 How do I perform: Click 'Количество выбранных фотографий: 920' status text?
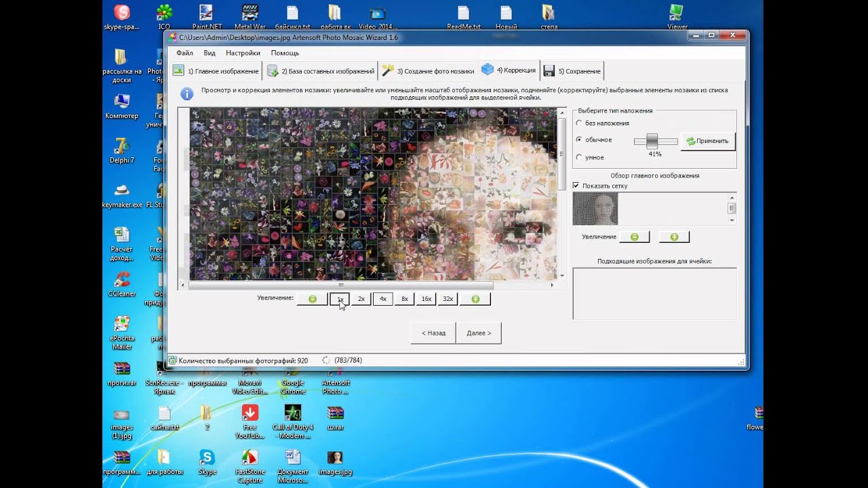tap(243, 361)
